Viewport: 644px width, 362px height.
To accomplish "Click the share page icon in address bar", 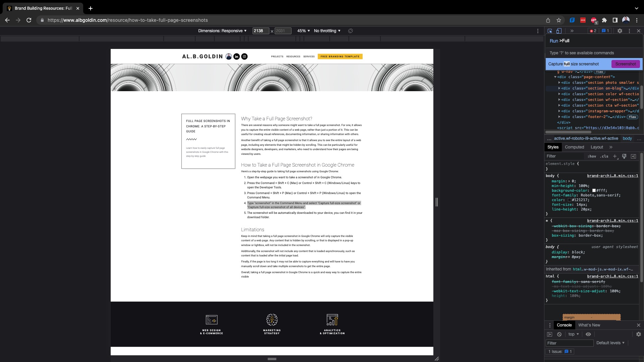I will [548, 20].
